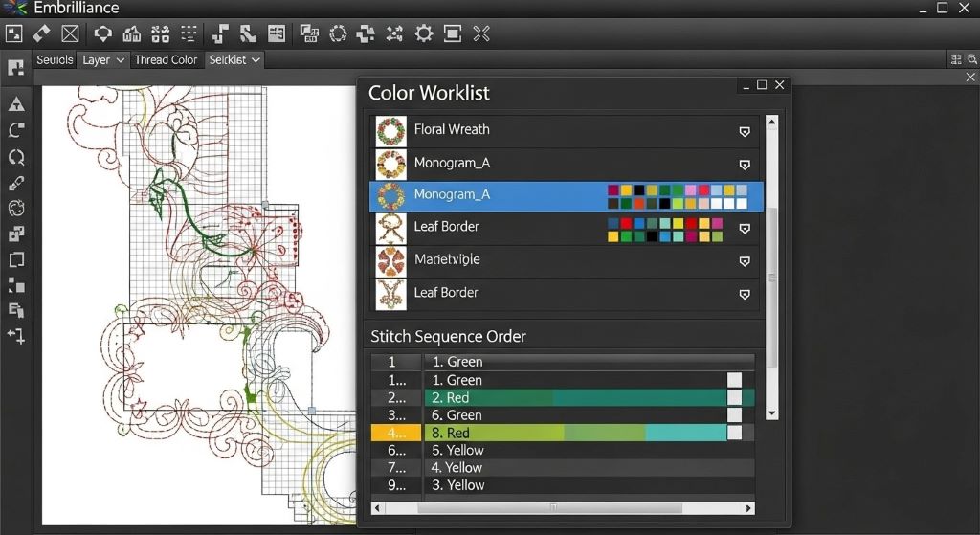Select the curved arc with square sidebar tool

tap(16, 130)
